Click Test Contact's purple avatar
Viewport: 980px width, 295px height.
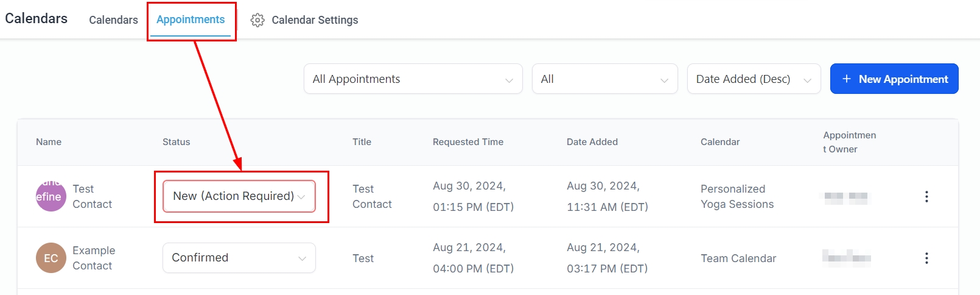click(x=51, y=196)
